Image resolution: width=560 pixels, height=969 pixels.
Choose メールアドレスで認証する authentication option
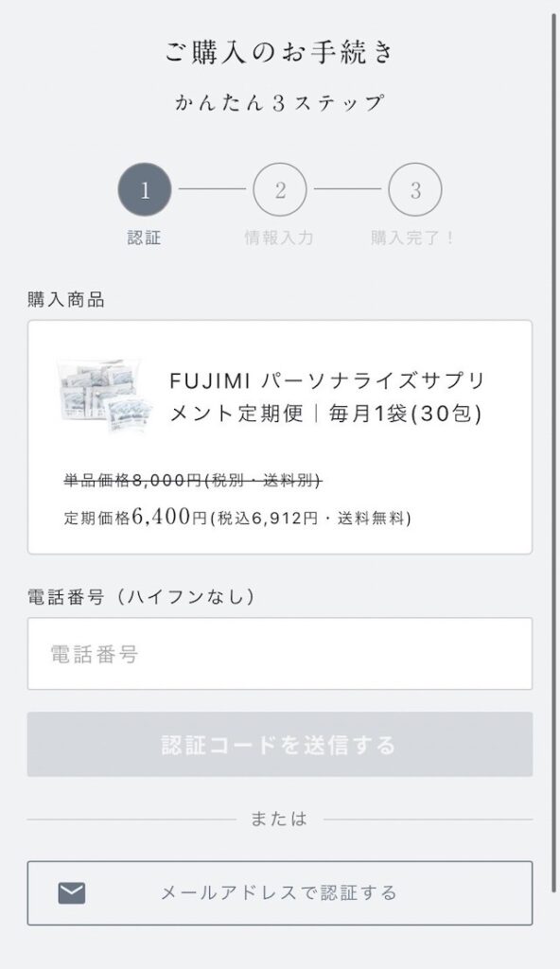[x=280, y=890]
